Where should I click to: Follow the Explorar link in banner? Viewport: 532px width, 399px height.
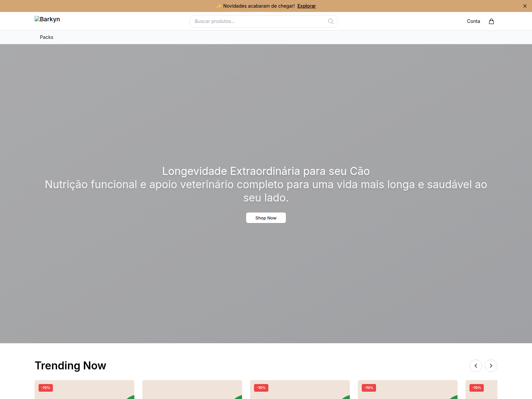point(307,6)
